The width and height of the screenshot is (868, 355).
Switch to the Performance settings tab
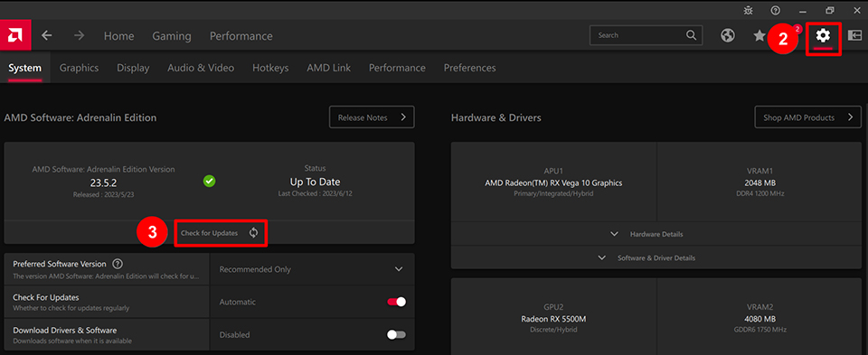(397, 68)
